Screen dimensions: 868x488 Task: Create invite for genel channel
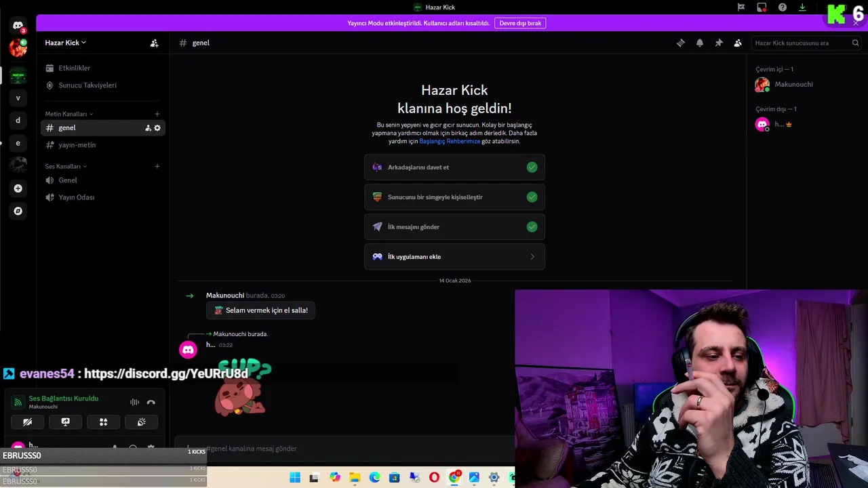coord(148,128)
